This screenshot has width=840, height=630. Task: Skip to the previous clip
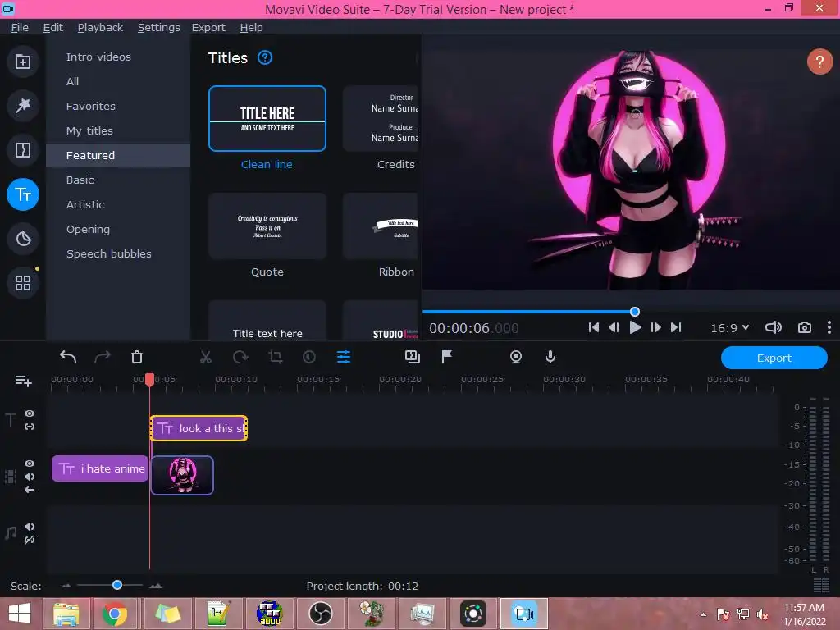(x=593, y=327)
